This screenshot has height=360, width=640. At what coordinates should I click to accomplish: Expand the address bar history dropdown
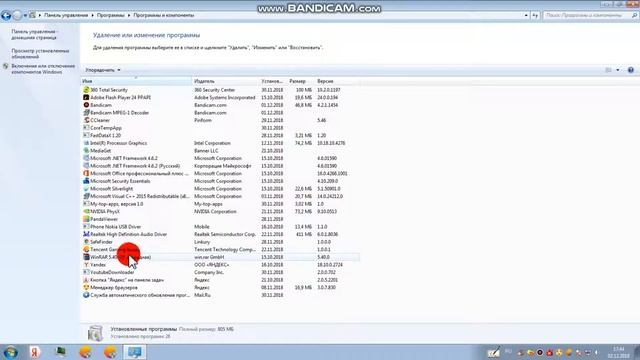[x=526, y=16]
